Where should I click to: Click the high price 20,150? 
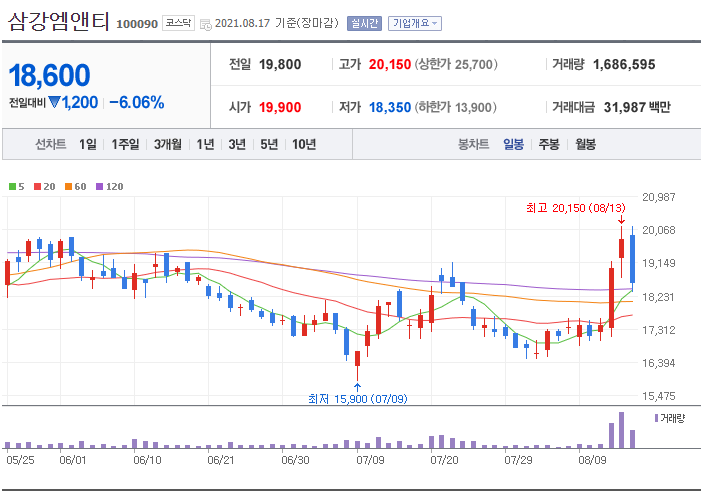(x=390, y=64)
